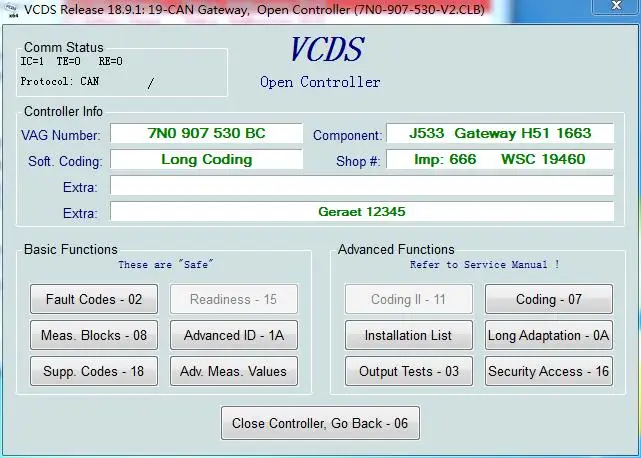The image size is (641, 458).
Task: Click the disabled Readiness - 15 button
Action: coord(234,299)
